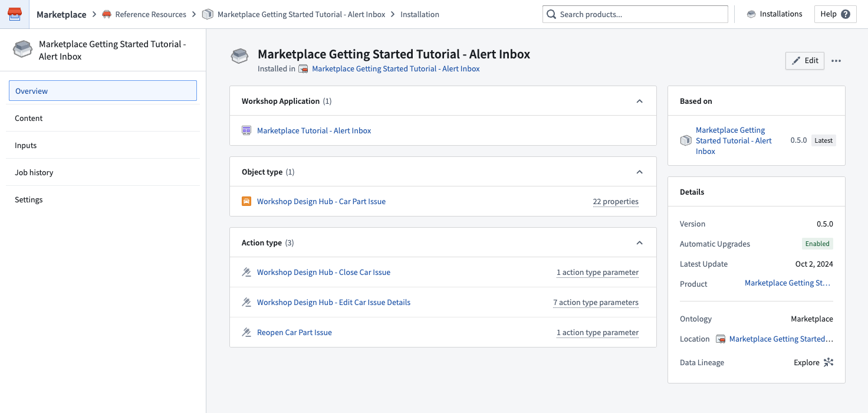Click the Marketplace breadcrumb title
The image size is (868, 413).
pos(61,14)
